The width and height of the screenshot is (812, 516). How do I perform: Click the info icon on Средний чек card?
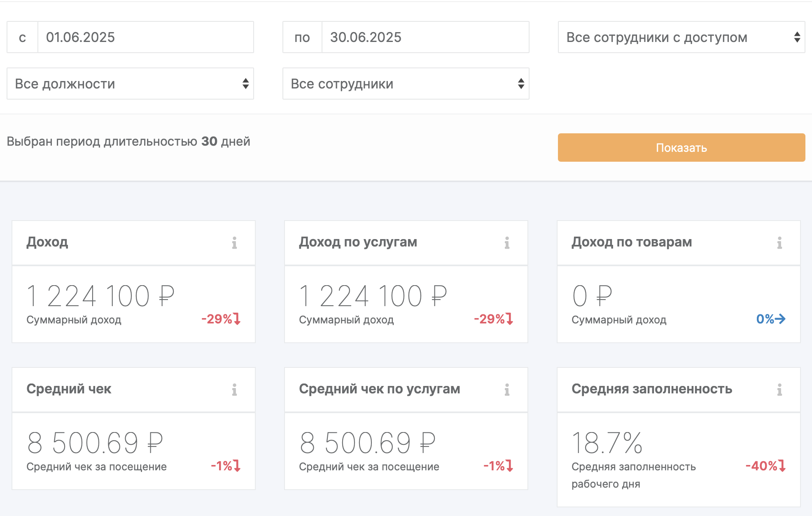coord(234,390)
